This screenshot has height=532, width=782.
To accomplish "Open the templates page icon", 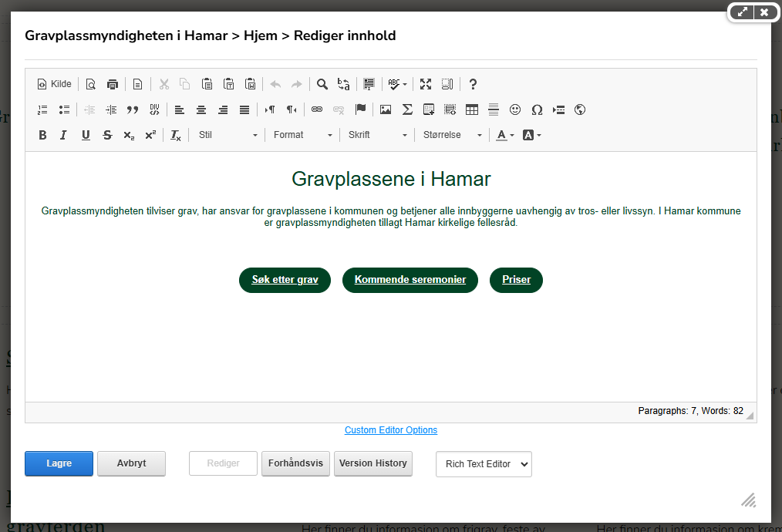I will coord(137,84).
